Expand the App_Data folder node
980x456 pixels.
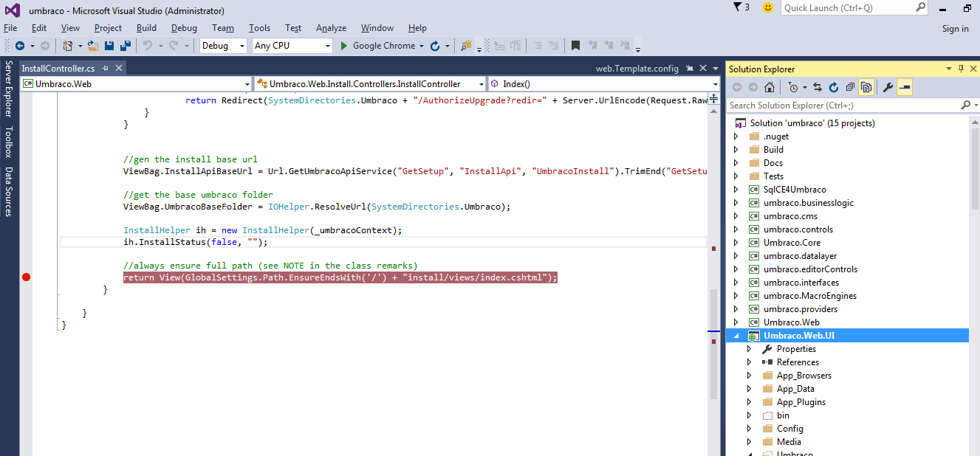pos(749,389)
